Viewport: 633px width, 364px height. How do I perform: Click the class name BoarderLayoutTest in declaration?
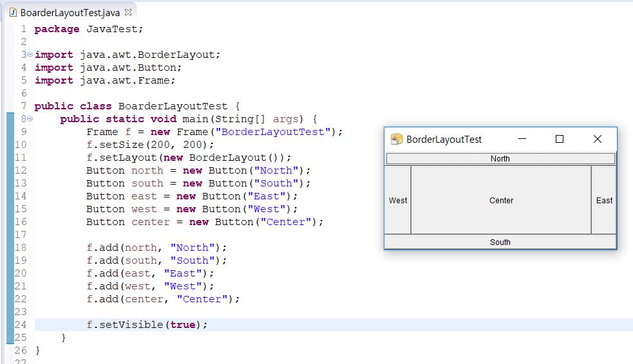(x=173, y=106)
